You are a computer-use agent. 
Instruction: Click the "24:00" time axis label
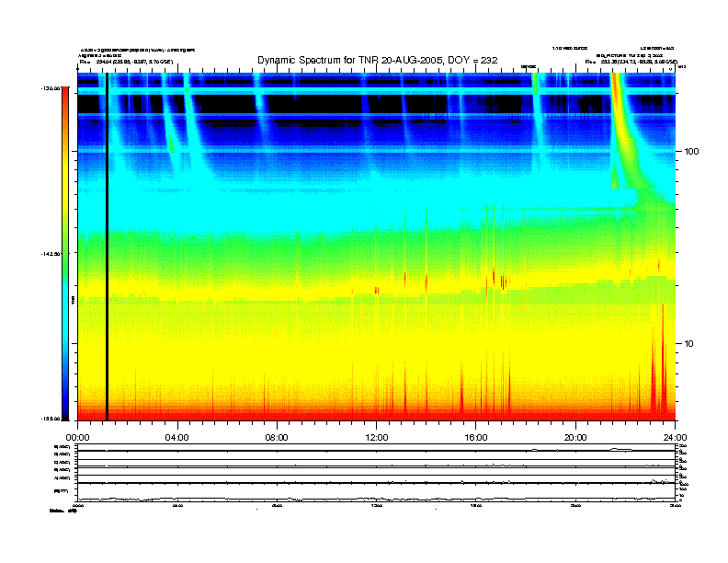pyautogui.click(x=675, y=438)
